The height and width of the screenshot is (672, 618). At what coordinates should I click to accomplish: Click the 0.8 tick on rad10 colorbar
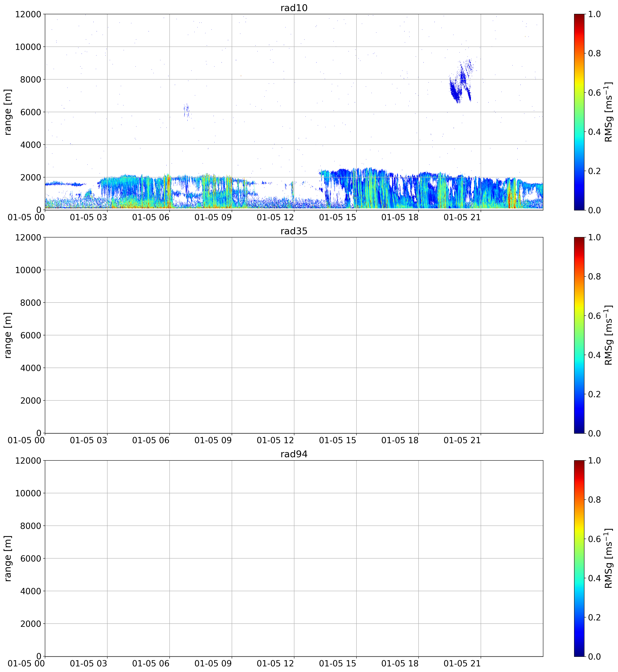pos(595,53)
